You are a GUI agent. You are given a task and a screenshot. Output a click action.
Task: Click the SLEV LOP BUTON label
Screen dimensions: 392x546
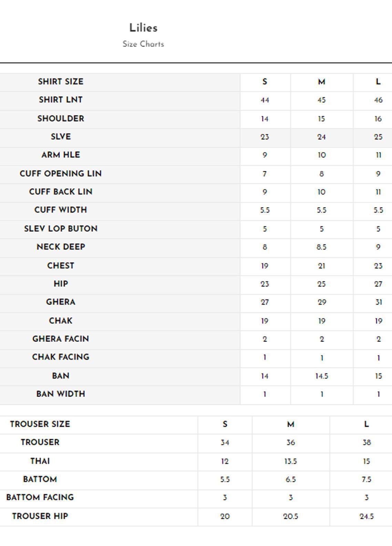pos(61,229)
